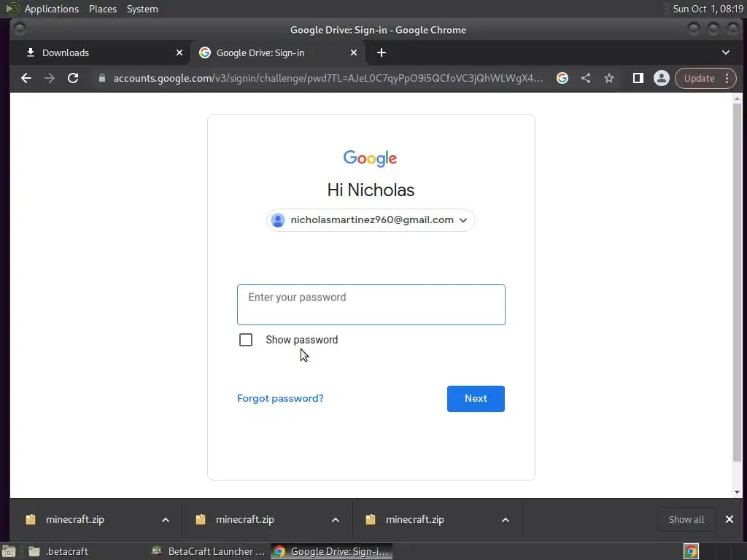The height and width of the screenshot is (560, 747).
Task: Click the Chrome tray icon in bottom panel
Action: coord(691,551)
